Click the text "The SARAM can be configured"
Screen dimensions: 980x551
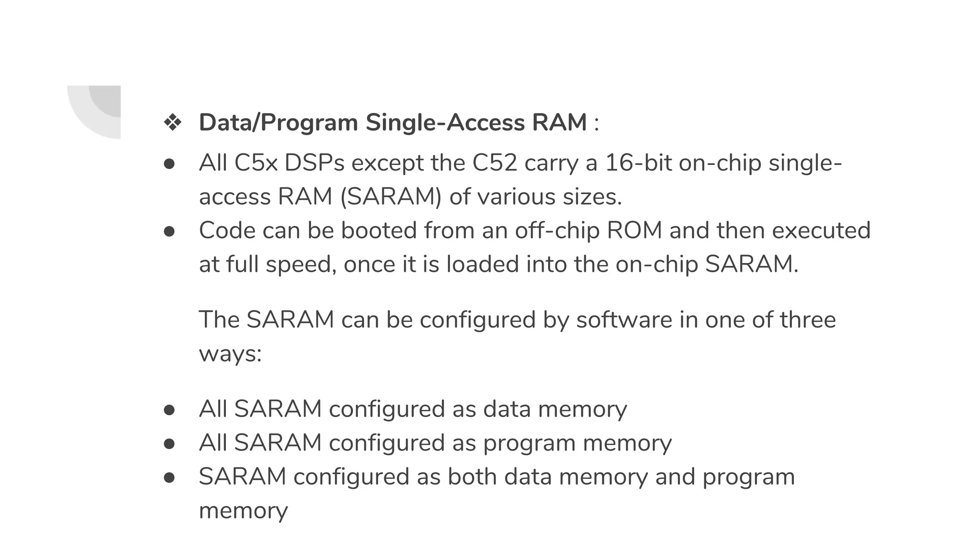click(367, 320)
